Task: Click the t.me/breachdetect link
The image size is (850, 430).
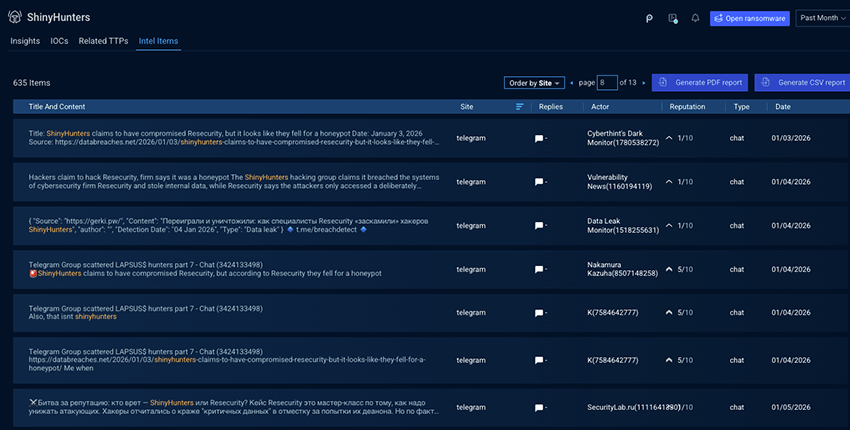Action: pos(326,230)
